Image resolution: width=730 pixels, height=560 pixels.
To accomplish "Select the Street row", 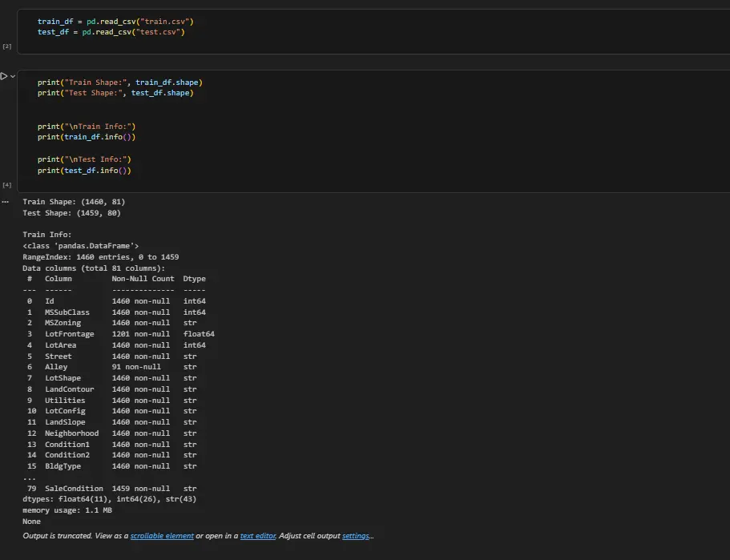I will tap(111, 357).
